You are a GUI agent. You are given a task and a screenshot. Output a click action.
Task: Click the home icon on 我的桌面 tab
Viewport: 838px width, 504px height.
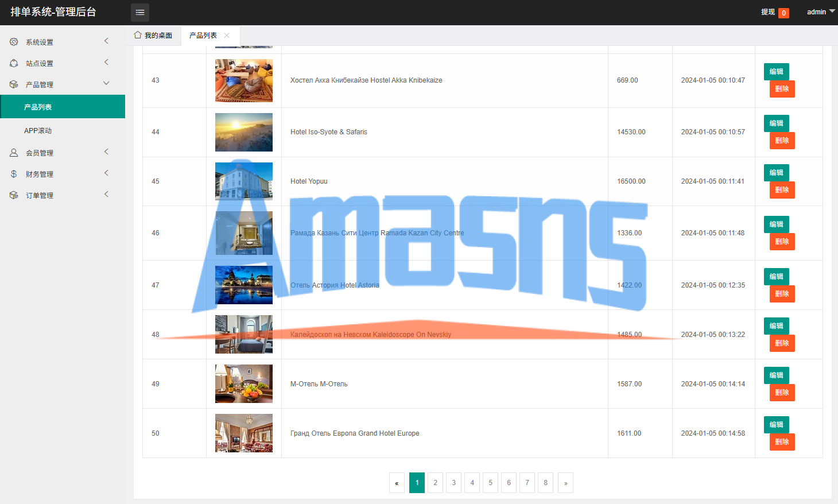point(138,35)
